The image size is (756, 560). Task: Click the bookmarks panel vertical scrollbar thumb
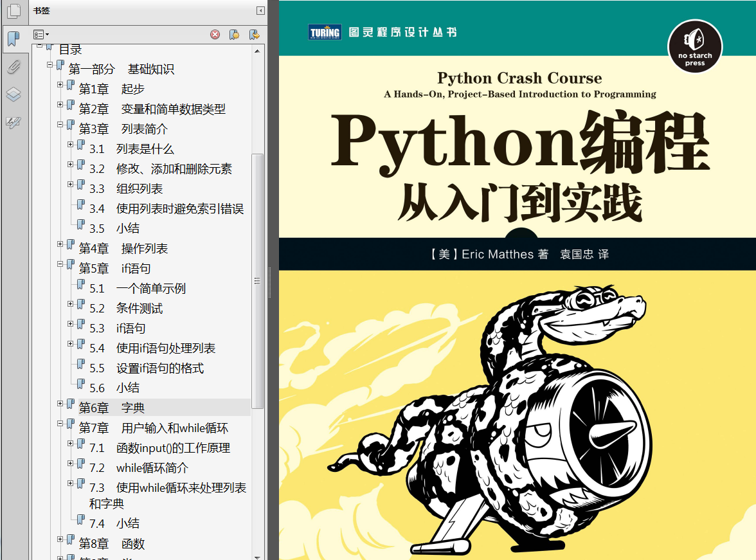(x=257, y=281)
